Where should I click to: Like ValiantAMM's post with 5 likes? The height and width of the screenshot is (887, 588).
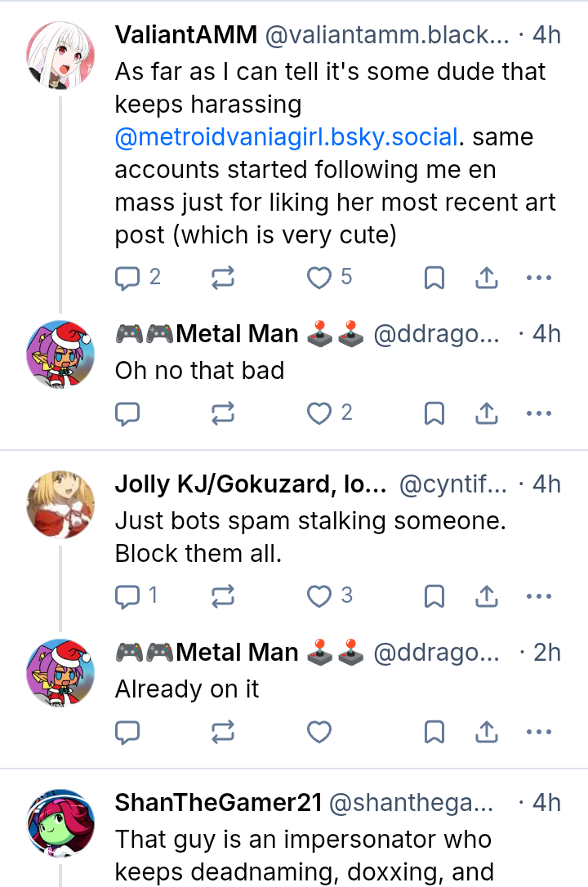(x=318, y=279)
